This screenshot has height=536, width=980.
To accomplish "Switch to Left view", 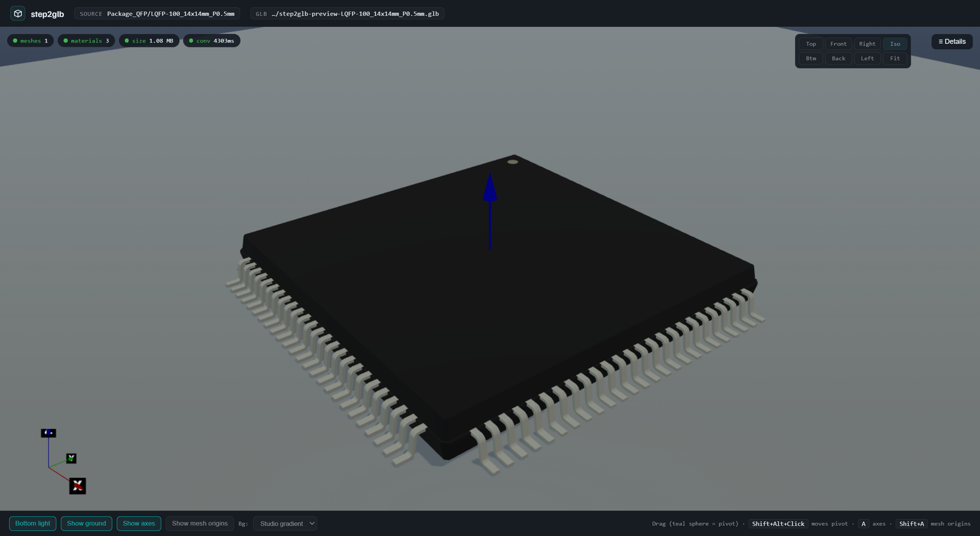I will click(867, 58).
